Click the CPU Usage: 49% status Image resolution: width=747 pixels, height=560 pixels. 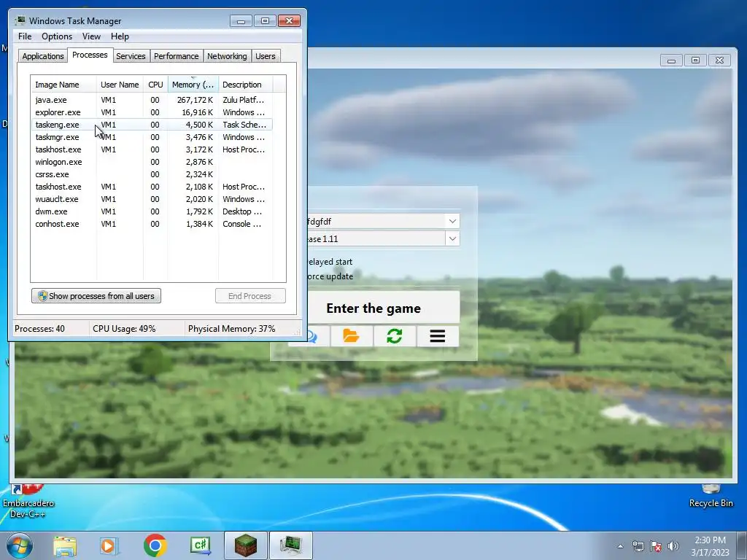124,329
